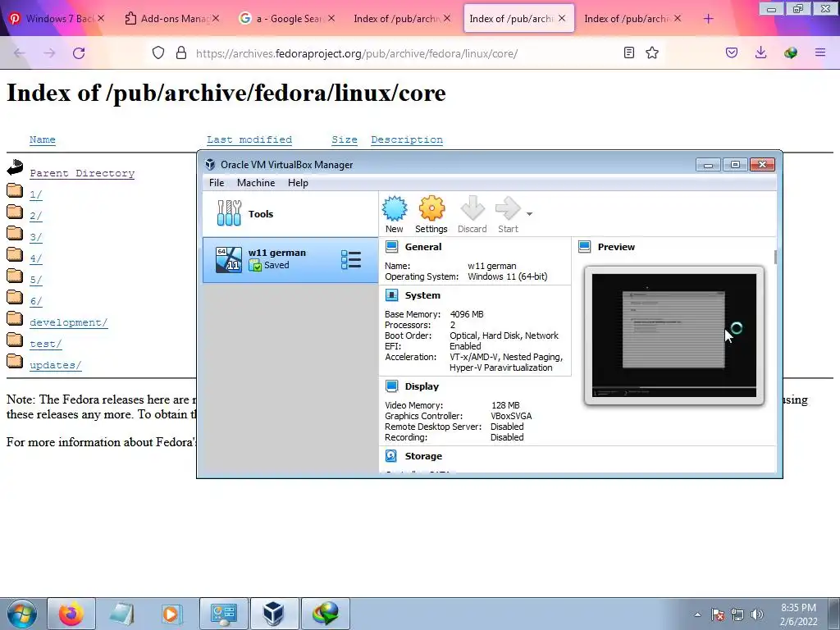Open the w11 german VM list menu icon
The height and width of the screenshot is (630, 840).
[x=351, y=259]
